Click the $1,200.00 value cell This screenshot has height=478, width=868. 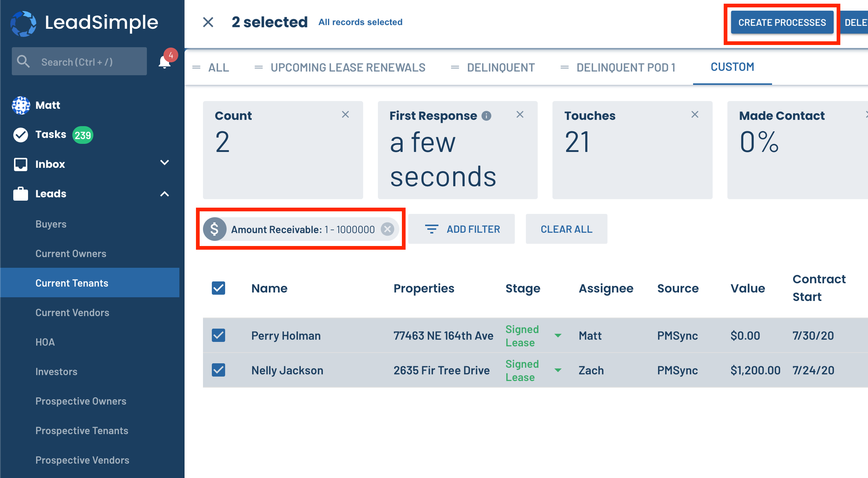click(755, 370)
